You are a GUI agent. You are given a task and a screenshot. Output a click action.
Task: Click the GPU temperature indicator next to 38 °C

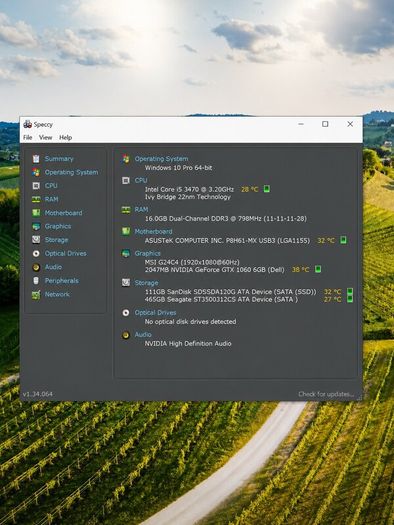[318, 269]
